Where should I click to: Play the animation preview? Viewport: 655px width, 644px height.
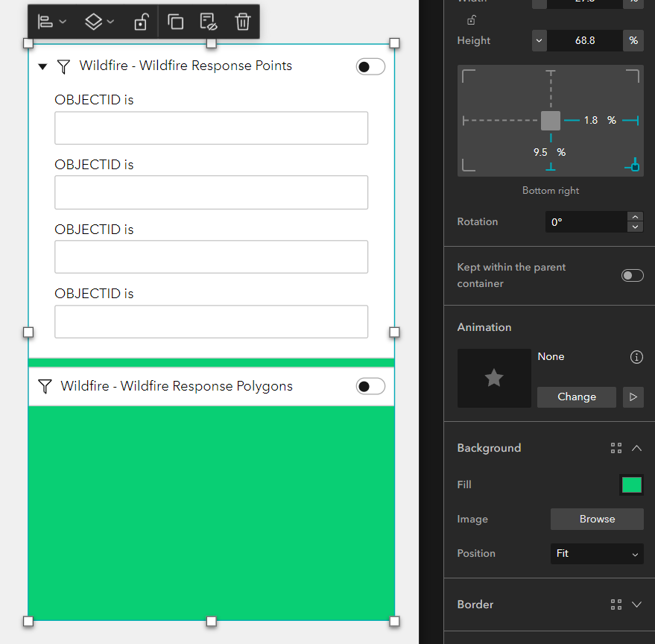pos(633,397)
